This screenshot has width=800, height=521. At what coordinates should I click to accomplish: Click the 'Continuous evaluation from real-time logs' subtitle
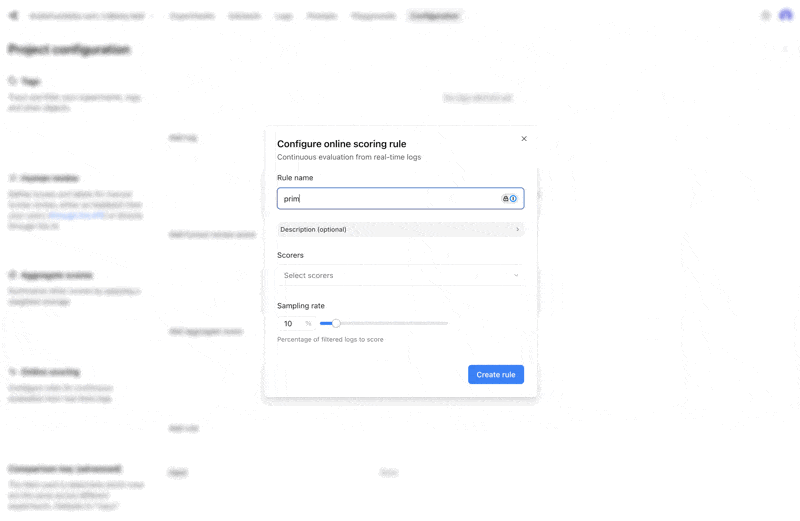[349, 157]
